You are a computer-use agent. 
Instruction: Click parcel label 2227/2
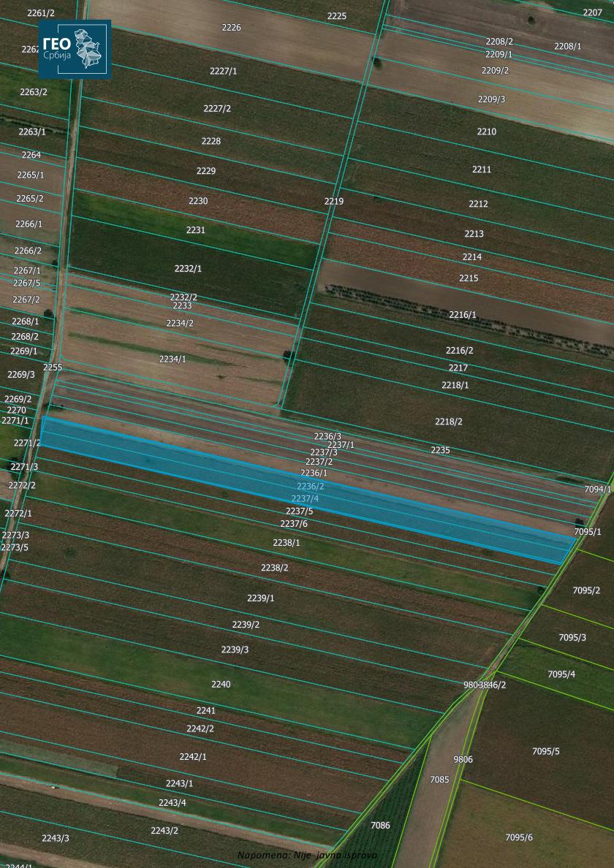pos(217,108)
